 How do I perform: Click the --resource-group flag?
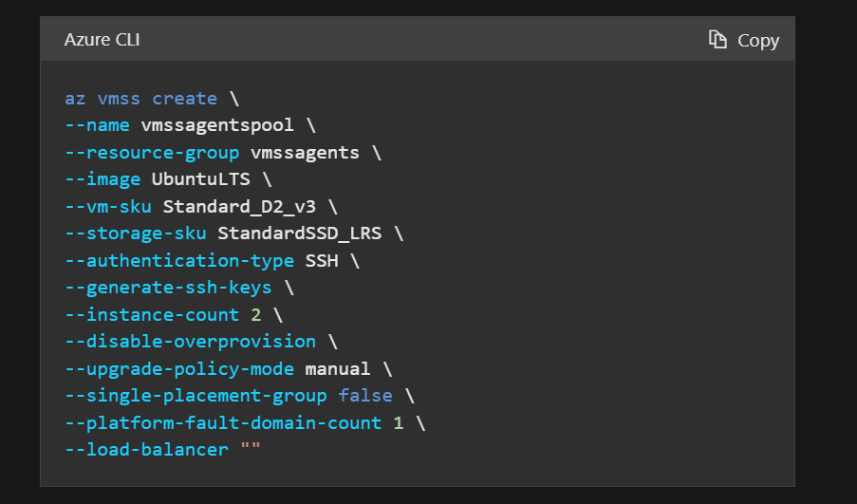[152, 153]
